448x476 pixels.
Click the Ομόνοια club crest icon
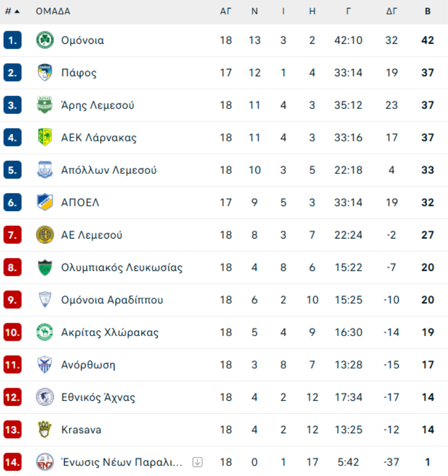click(x=45, y=40)
